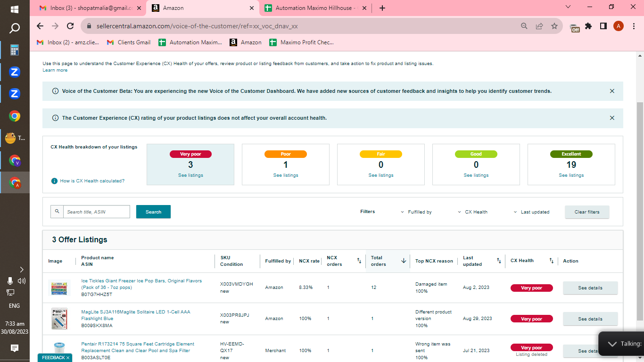Dismiss the Voice of the Customer Beta banner
Image resolution: width=644 pixels, height=362 pixels.
click(612, 91)
